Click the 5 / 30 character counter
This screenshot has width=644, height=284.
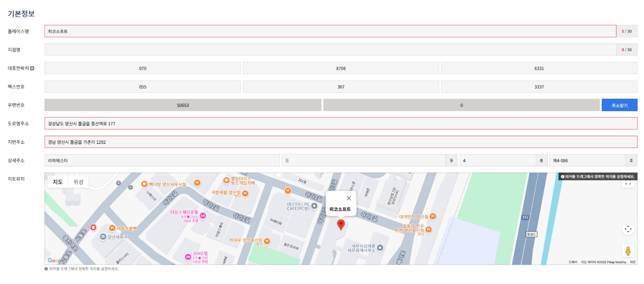627,31
